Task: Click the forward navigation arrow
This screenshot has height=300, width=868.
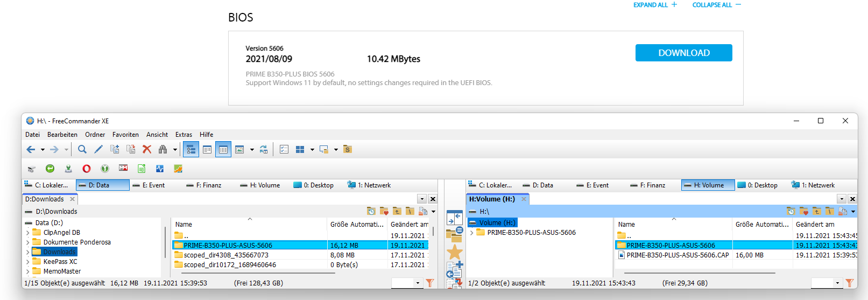Action: [x=54, y=150]
